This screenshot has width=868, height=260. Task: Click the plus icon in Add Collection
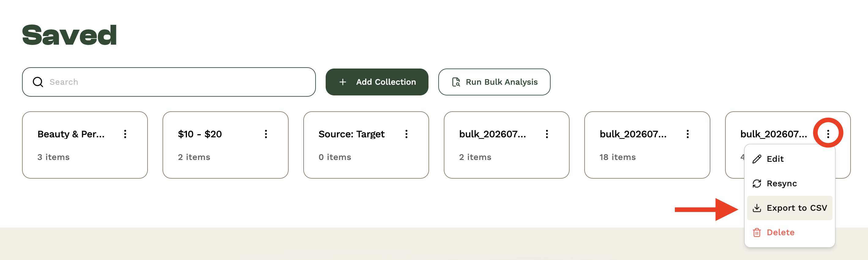pyautogui.click(x=343, y=82)
